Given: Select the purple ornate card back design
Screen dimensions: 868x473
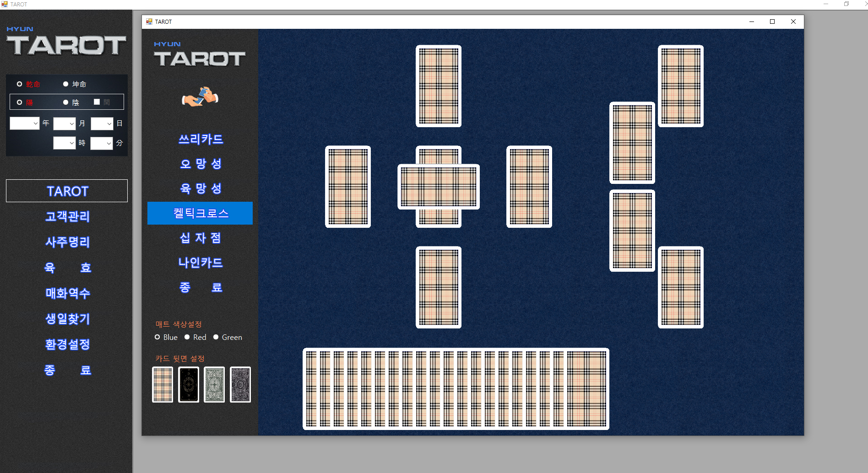Looking at the screenshot, I should pyautogui.click(x=240, y=385).
